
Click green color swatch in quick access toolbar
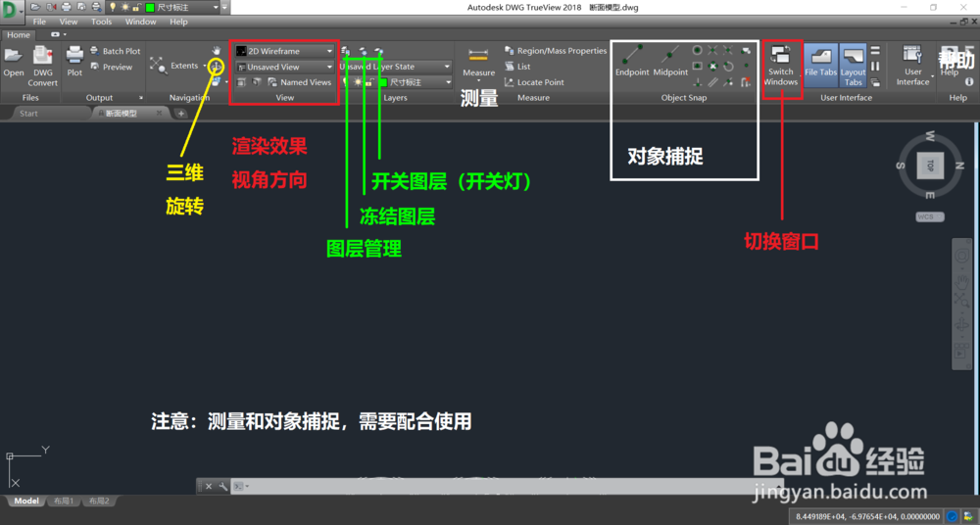click(x=150, y=8)
